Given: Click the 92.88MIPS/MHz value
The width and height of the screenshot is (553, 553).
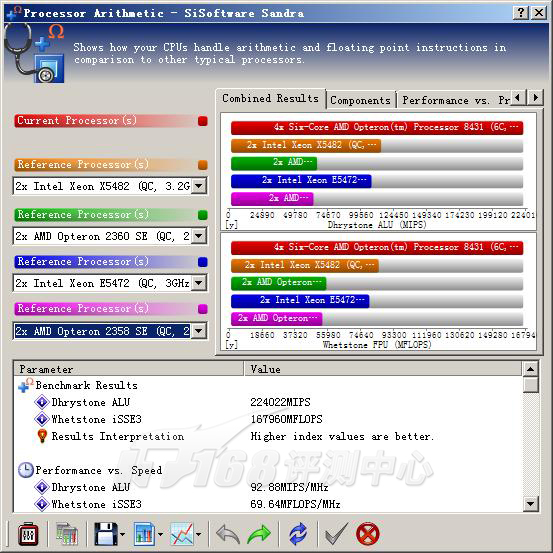Looking at the screenshot, I should point(289,487).
